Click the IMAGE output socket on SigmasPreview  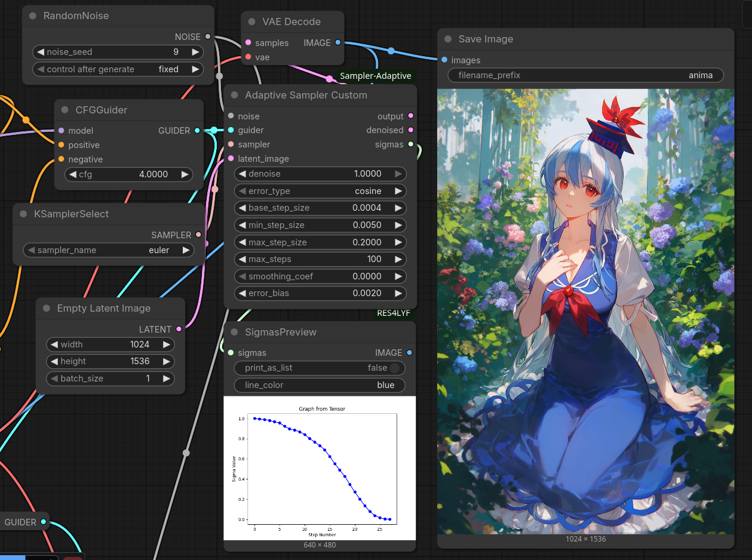pyautogui.click(x=409, y=352)
